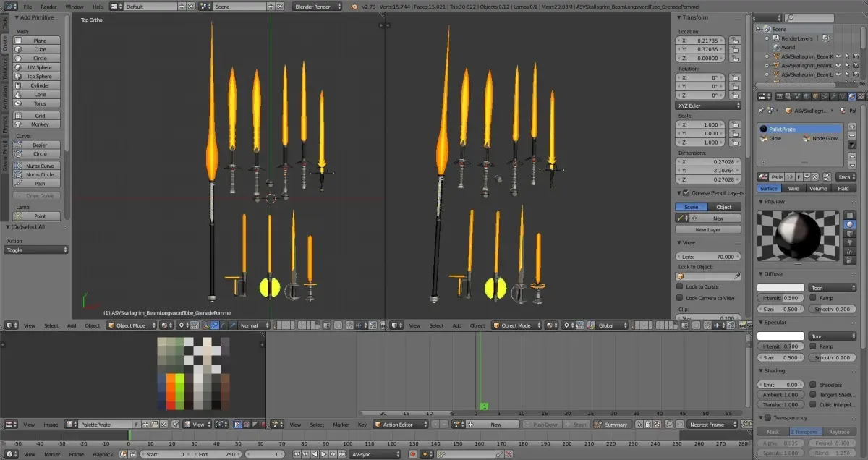Open the Window menu

click(75, 7)
